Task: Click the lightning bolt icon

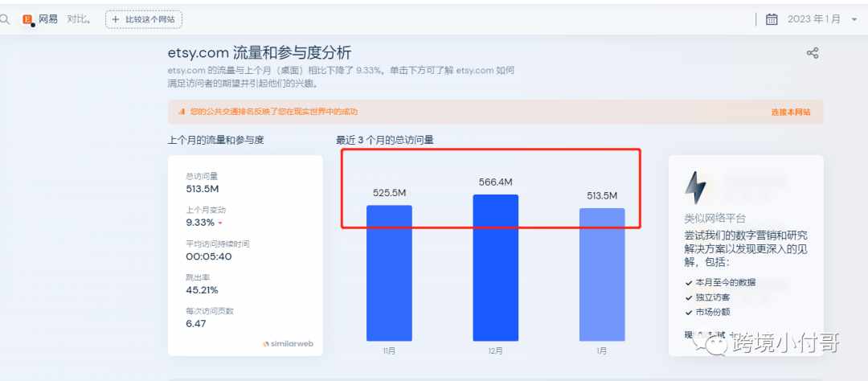Action: tap(695, 187)
